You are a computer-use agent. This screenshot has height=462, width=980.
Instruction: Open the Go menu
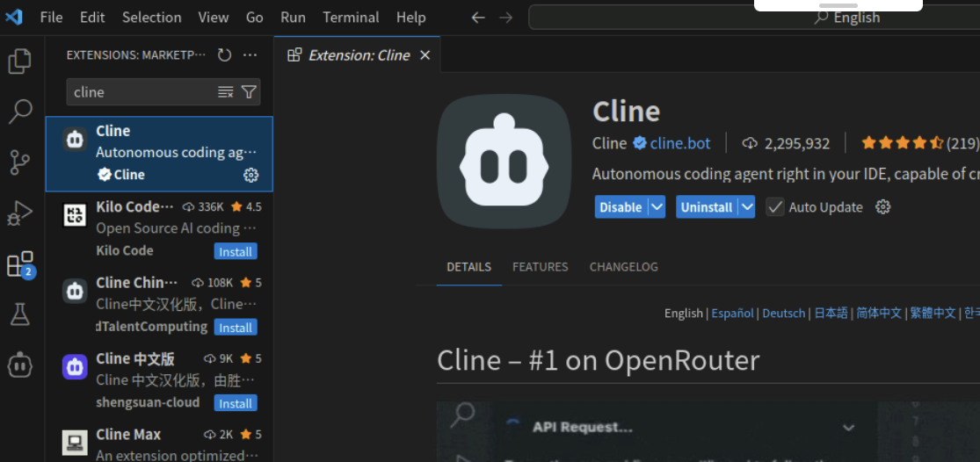[x=254, y=17]
